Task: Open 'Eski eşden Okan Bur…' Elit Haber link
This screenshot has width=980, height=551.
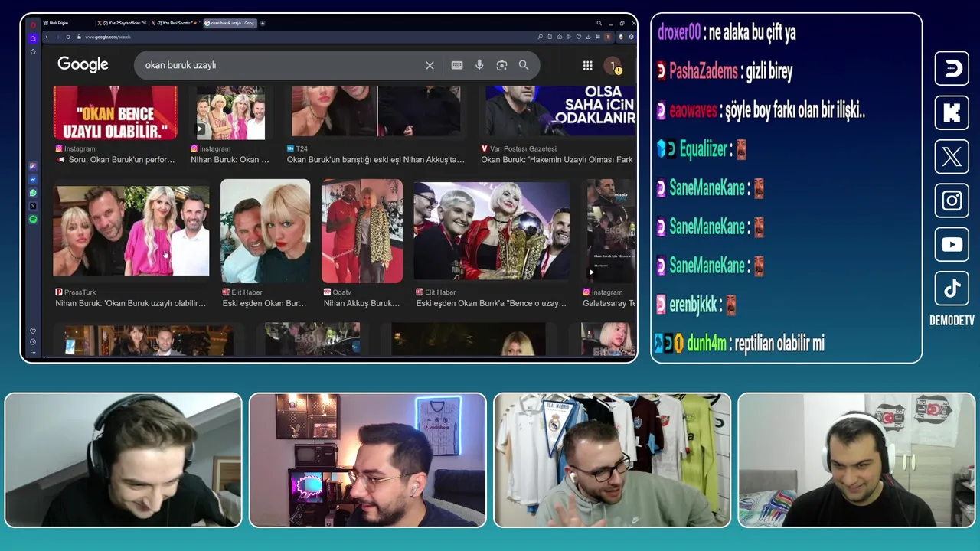Action: coord(264,304)
